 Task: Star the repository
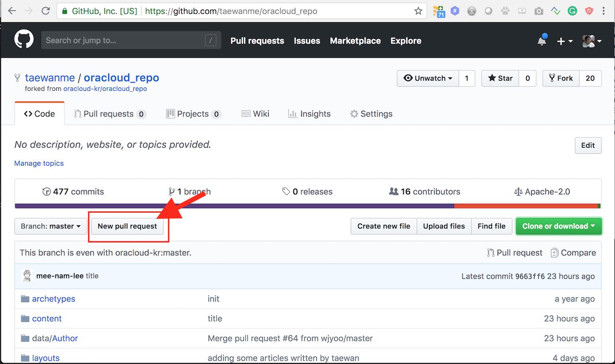501,78
